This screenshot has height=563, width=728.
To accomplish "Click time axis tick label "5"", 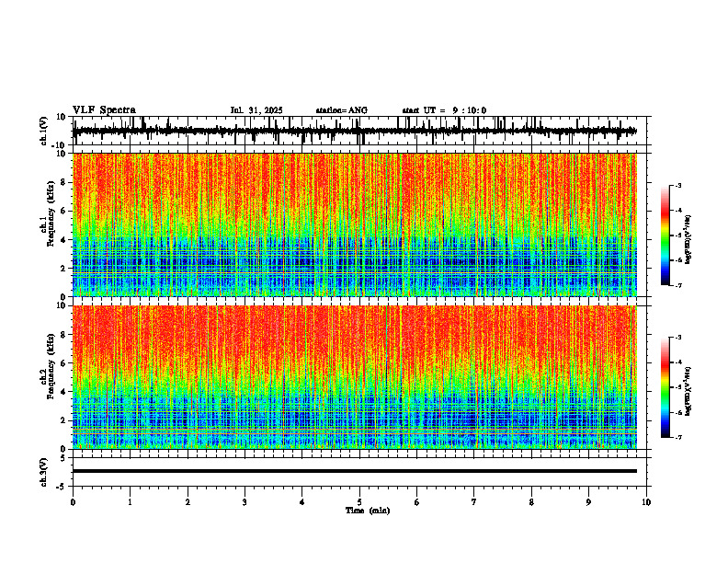I will click(359, 502).
